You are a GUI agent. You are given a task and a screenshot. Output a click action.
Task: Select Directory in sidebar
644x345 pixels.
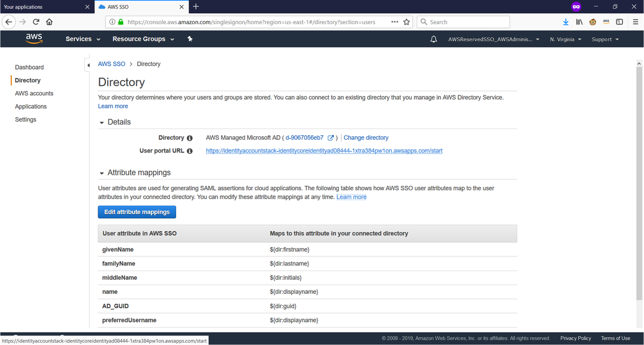(x=27, y=81)
